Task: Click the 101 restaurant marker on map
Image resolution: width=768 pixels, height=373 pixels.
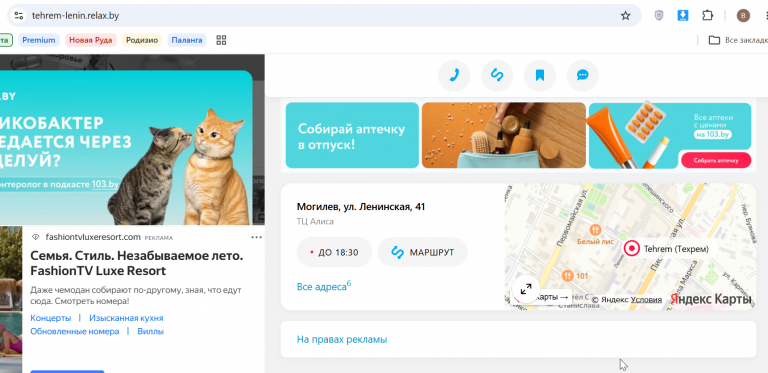Action: (x=568, y=276)
